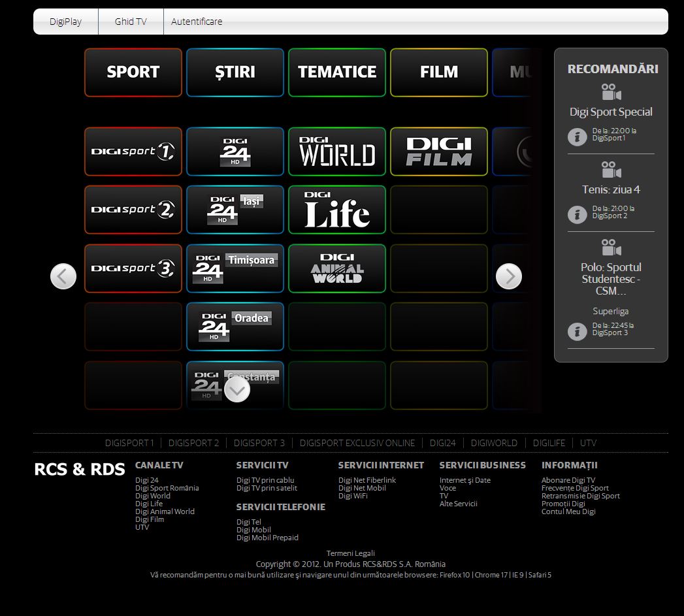The width and height of the screenshot is (684, 616).
Task: Choose the TEMATICE category button
Action: point(336,72)
